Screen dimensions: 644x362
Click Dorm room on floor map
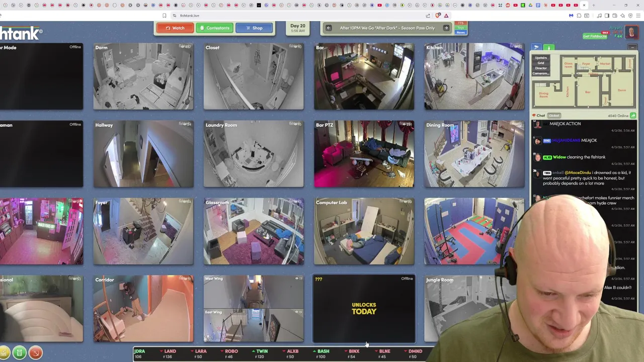(x=622, y=90)
